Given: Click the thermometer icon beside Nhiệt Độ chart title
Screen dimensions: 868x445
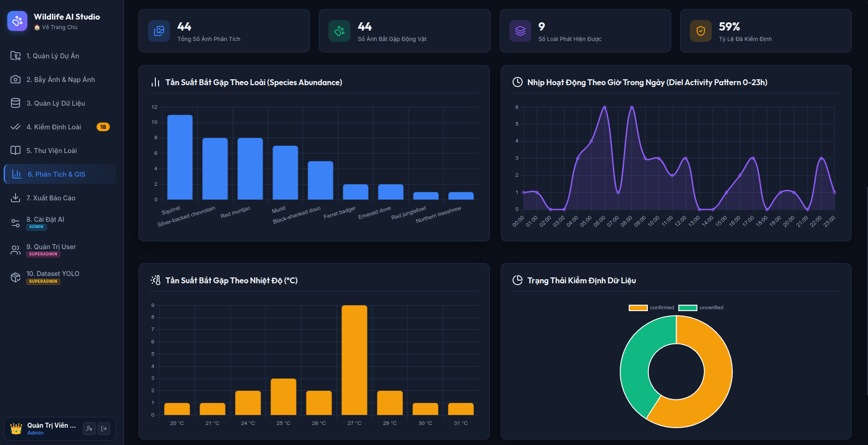Looking at the screenshot, I should click(155, 280).
